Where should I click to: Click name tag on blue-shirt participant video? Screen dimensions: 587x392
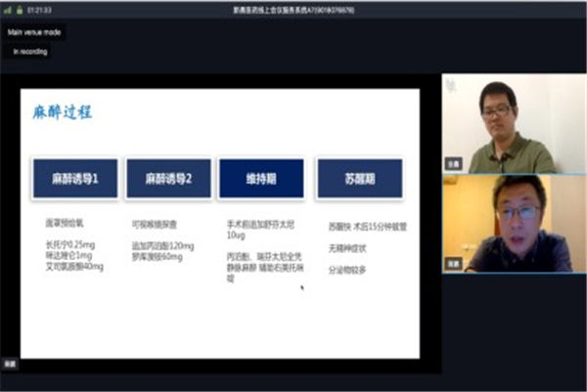tap(454, 263)
